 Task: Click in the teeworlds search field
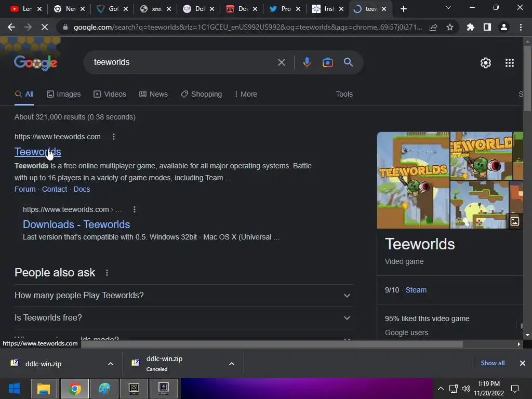pyautogui.click(x=183, y=62)
